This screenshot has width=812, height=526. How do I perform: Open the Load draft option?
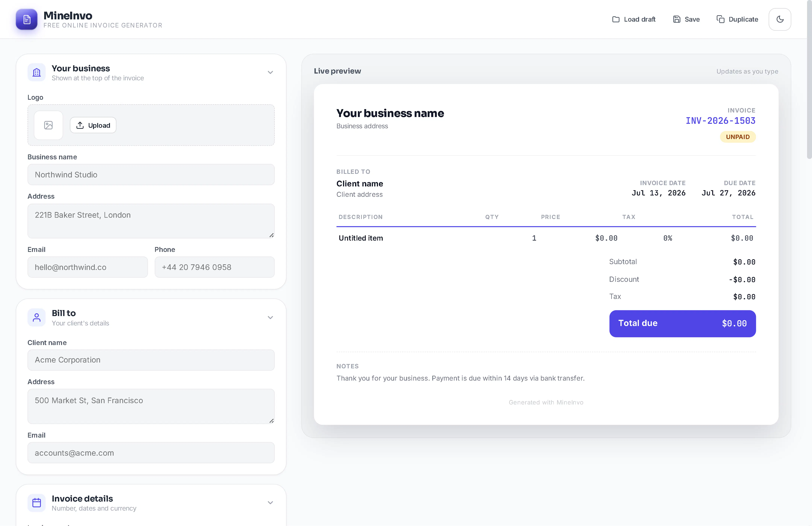click(634, 19)
